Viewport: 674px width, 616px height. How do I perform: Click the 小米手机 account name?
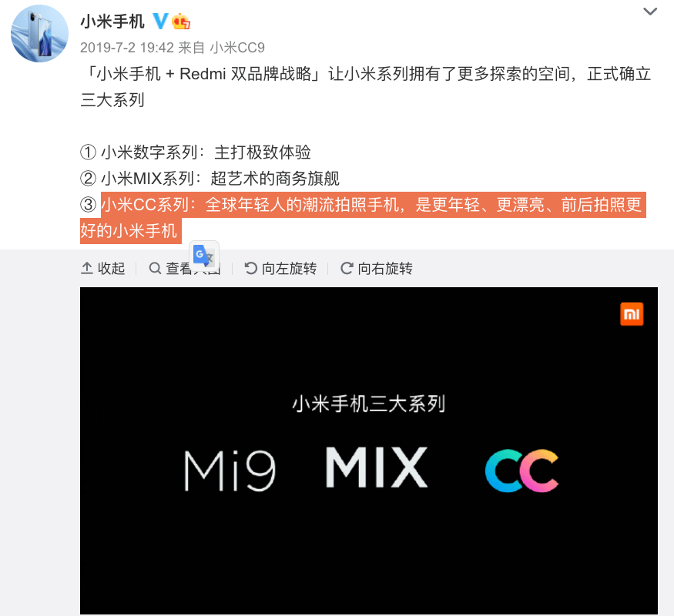click(x=112, y=22)
